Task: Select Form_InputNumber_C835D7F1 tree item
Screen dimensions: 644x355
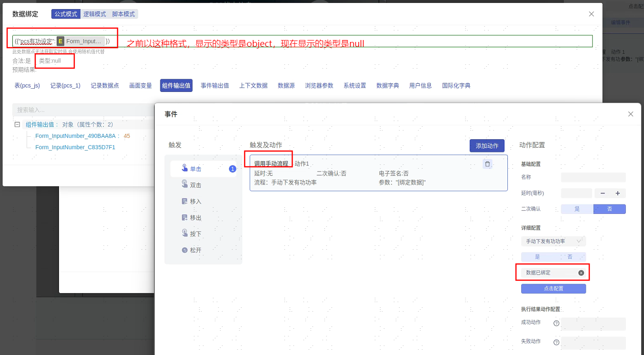Action: tap(75, 147)
